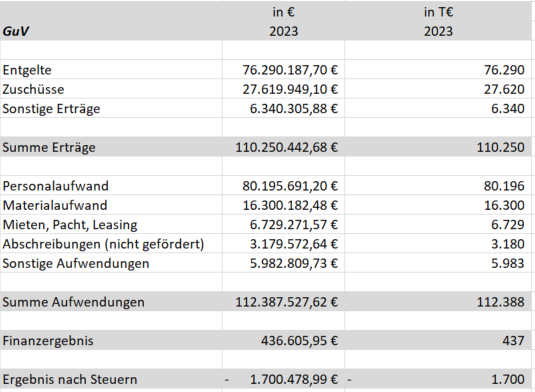Click the Mieten, Pacht, Leasing cell
The width and height of the screenshot is (535, 392).
pos(111,224)
